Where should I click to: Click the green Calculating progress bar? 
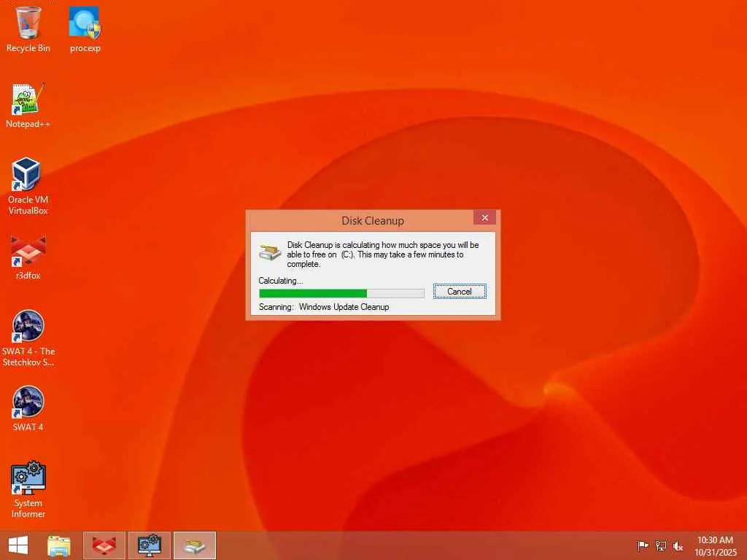tap(341, 293)
